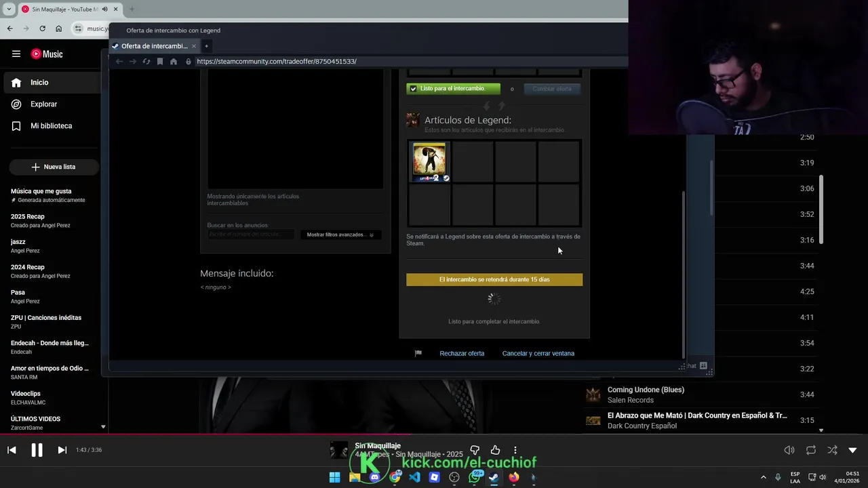Screen dimensions: 868x488
Task: Select the Oferta de intercambio Steam tab
Action: [154, 46]
